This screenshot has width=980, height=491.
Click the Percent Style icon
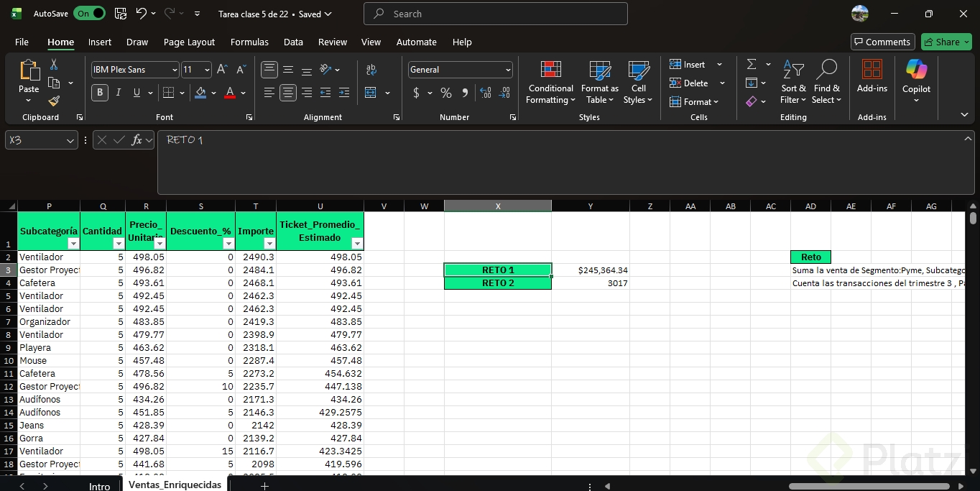click(x=446, y=93)
